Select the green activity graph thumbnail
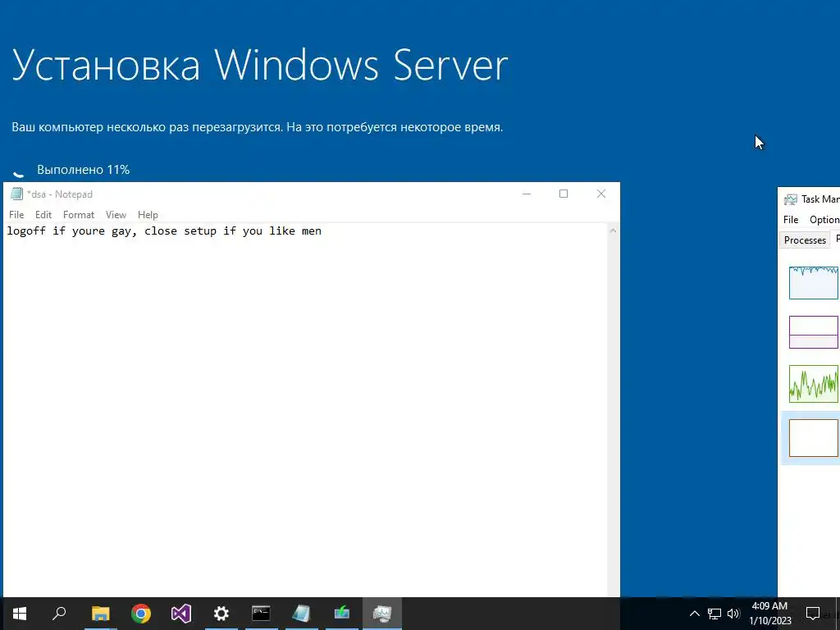Viewport: 840px width, 630px height. click(814, 384)
